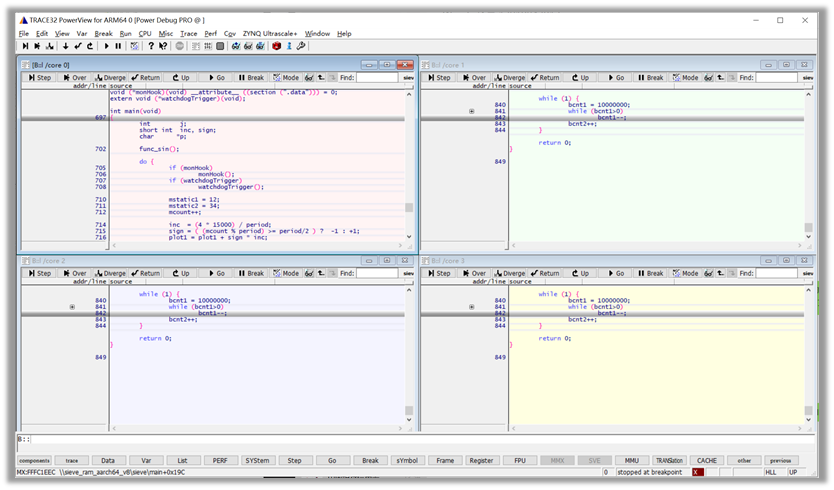Click the grey square icon in main toolbar

point(220,46)
